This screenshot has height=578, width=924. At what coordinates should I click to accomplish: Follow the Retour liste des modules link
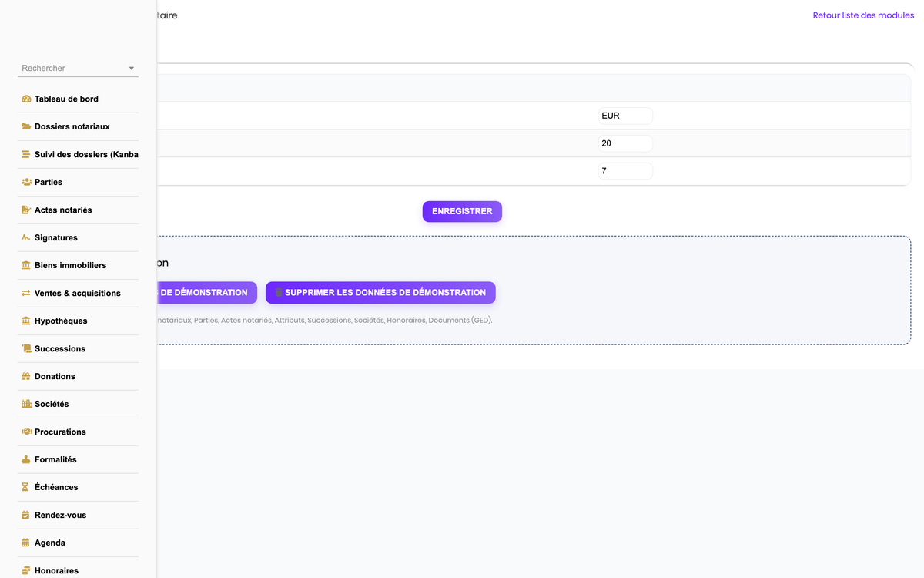coord(863,15)
